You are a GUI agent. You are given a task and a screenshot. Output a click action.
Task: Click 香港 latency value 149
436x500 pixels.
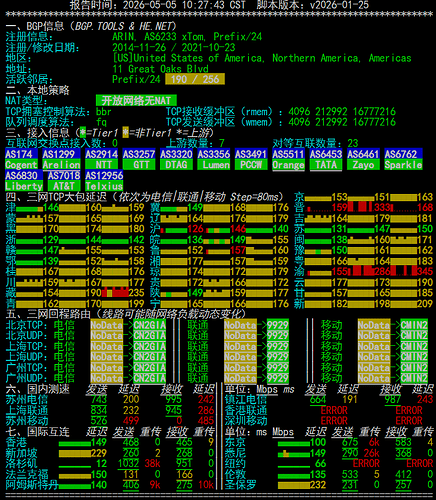click(x=99, y=442)
